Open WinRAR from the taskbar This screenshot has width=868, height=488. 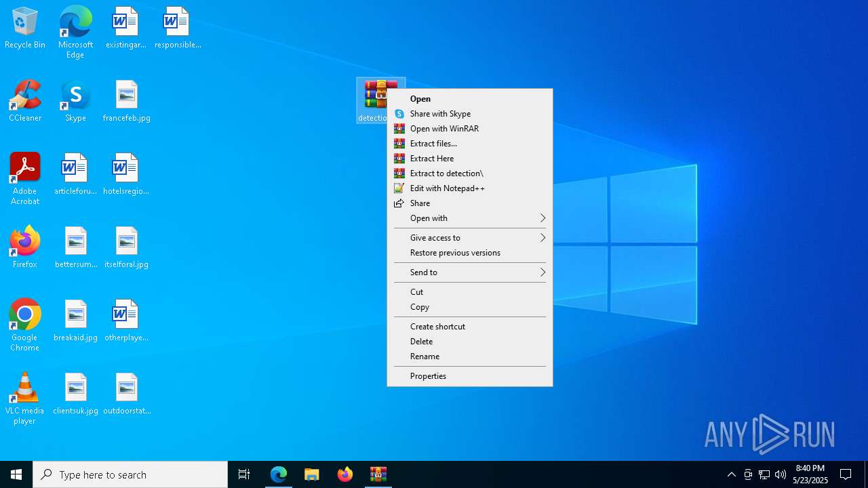378,474
